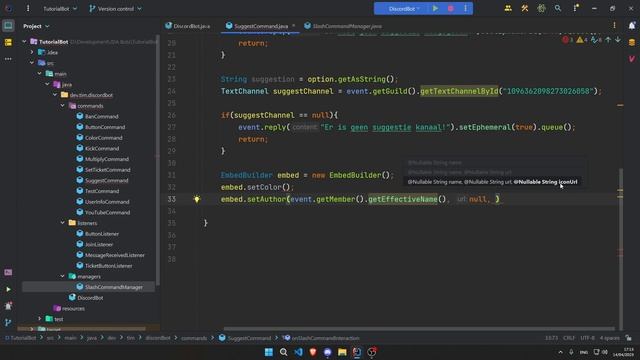Expand the test folder
Image resolution: width=640 pixels, height=360 pixels.
pos(40,319)
